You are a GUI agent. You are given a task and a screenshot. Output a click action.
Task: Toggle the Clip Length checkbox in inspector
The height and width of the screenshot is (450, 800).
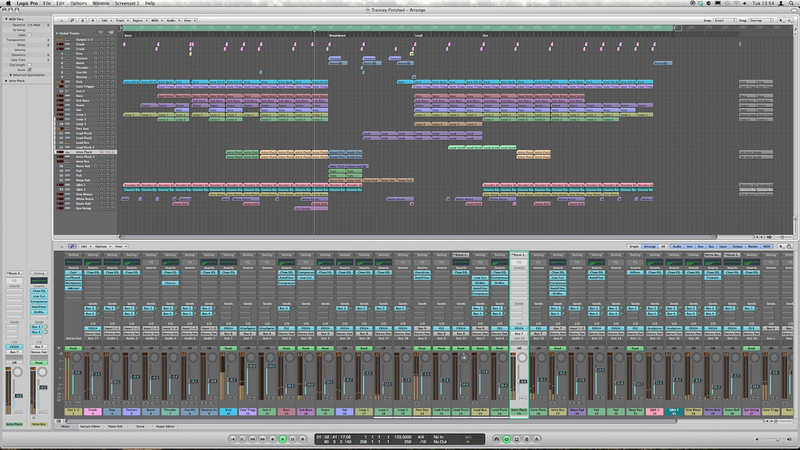27,64
